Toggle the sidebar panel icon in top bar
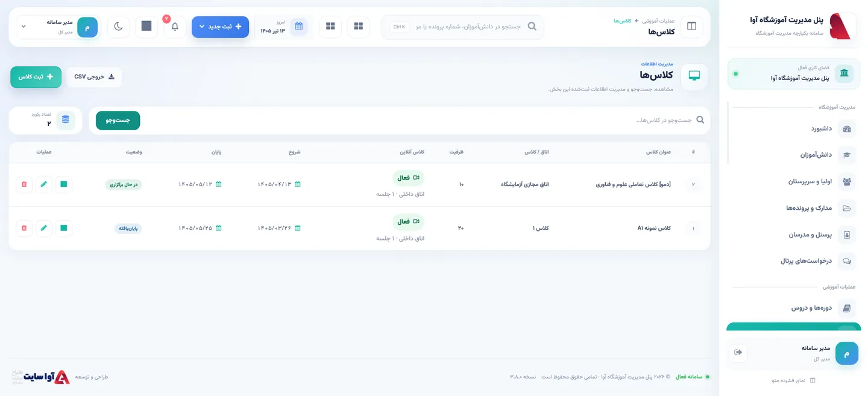 point(691,27)
